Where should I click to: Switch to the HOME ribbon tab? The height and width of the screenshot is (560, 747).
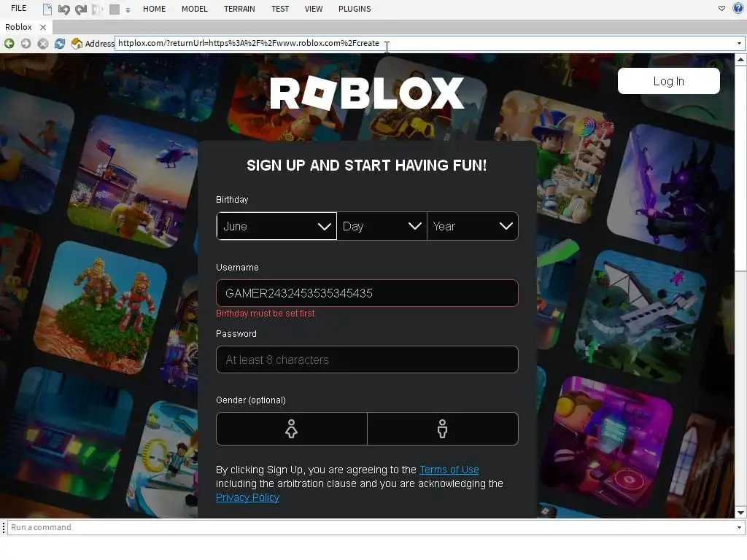pyautogui.click(x=155, y=9)
